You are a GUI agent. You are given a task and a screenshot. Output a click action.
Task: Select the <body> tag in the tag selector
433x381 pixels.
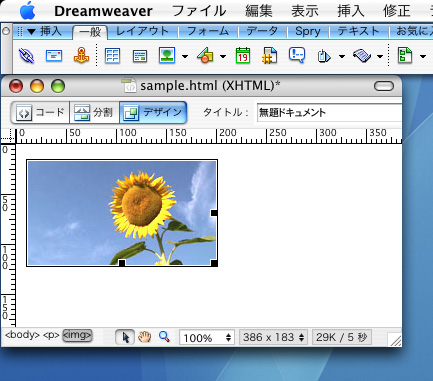point(22,335)
